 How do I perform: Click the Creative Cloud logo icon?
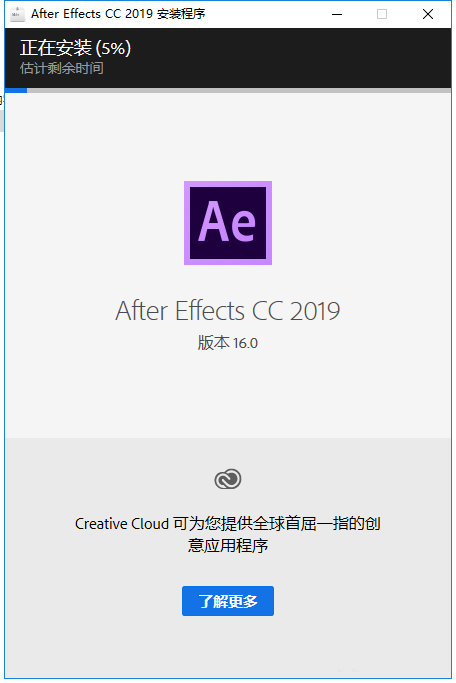228,479
